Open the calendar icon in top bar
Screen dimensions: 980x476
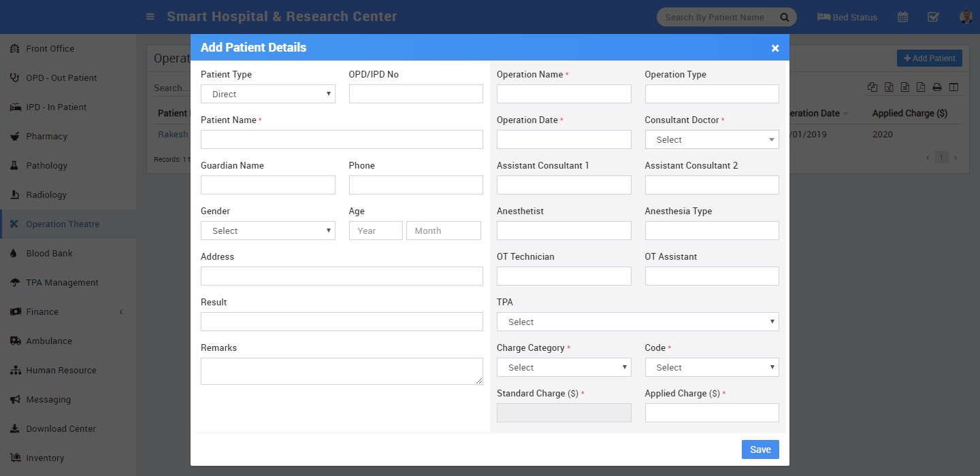[902, 17]
